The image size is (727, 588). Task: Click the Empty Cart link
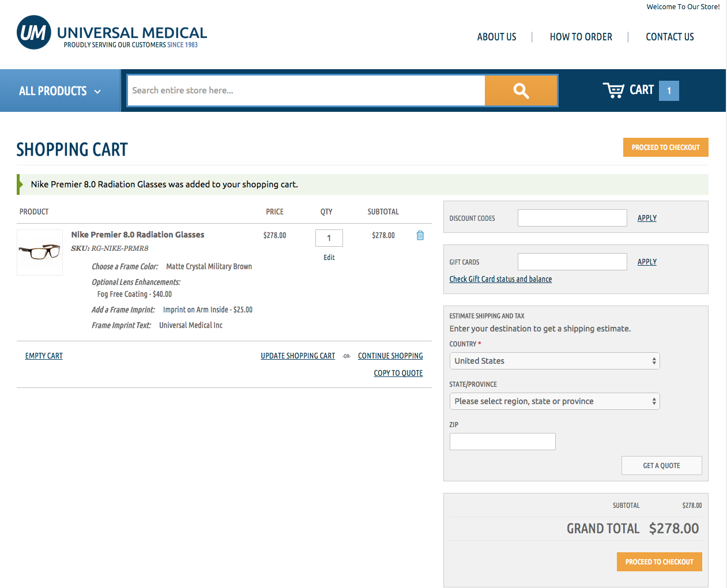[44, 356]
